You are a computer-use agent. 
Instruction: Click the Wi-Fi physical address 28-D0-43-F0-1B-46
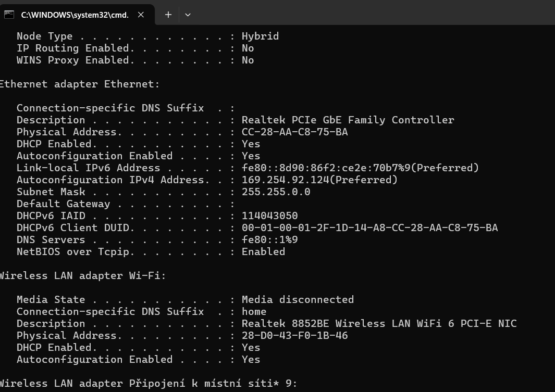pos(294,336)
